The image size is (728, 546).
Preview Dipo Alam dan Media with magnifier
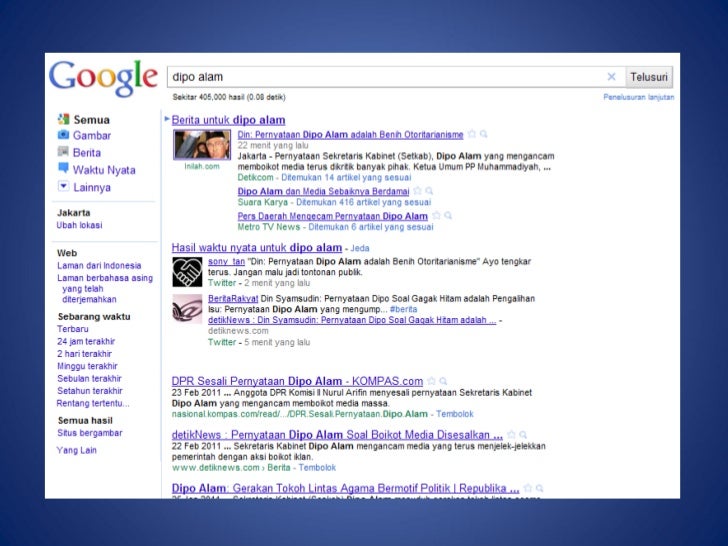(x=429, y=190)
